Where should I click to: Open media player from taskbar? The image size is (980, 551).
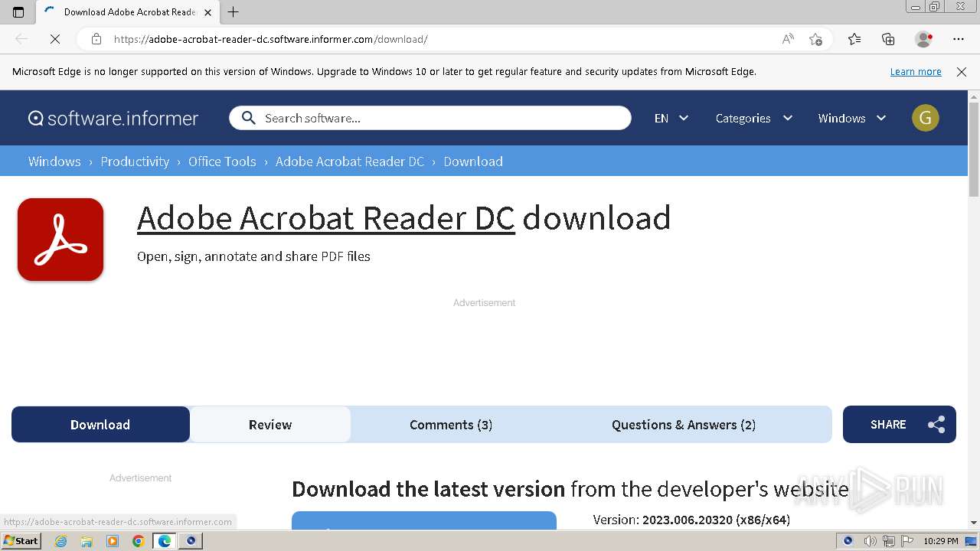(x=113, y=541)
